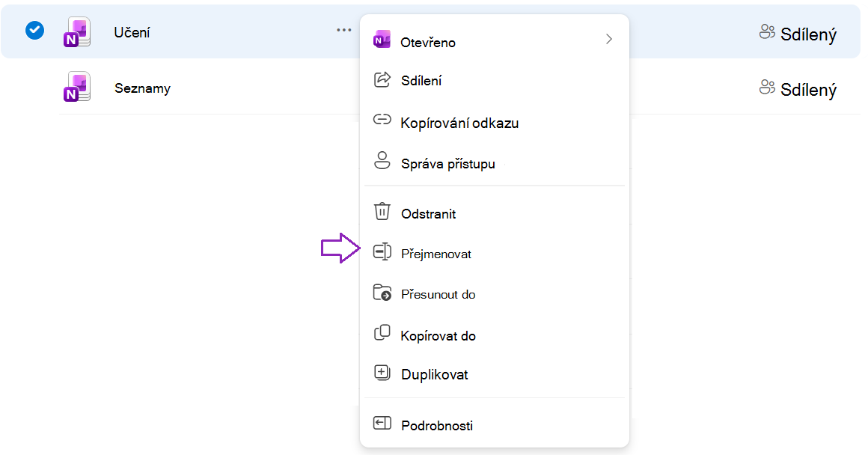Click the person icon beside Správa přístupu
868x455 pixels.
(x=382, y=161)
